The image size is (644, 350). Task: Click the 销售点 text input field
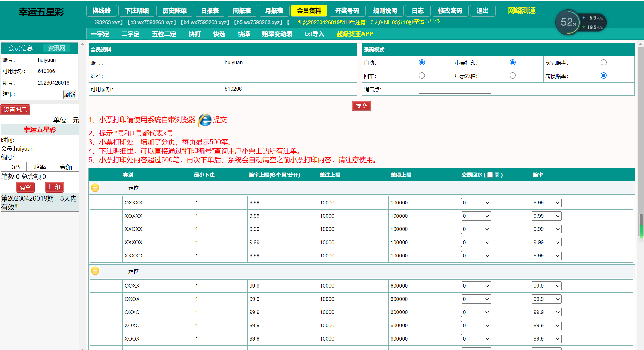click(x=455, y=89)
